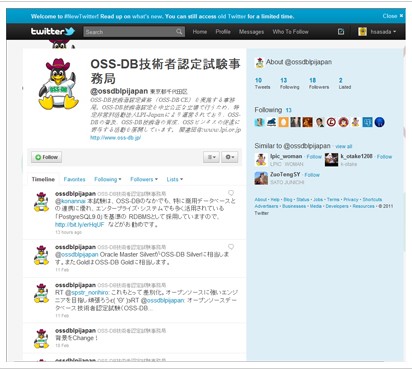Screen dimensions: 412x369
Task: Open the gear actions dropdown
Action: (x=230, y=157)
